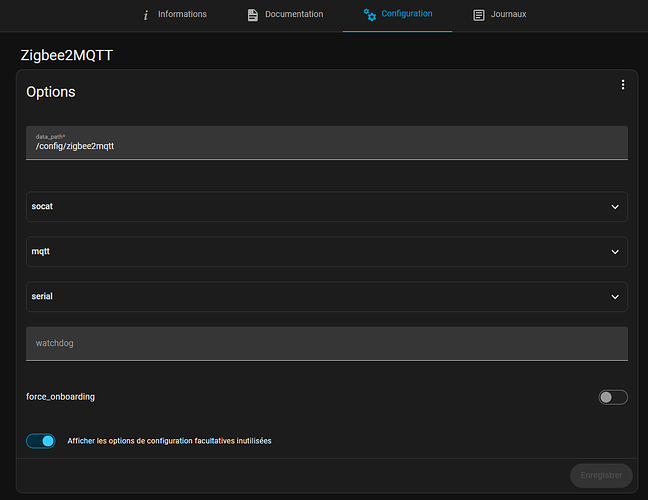This screenshot has height=500, width=648.
Task: Click the Options section title
Action: [x=51, y=92]
